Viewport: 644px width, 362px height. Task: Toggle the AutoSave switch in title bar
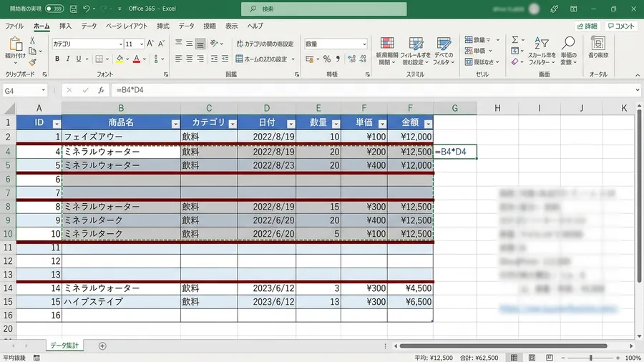pyautogui.click(x=54, y=9)
